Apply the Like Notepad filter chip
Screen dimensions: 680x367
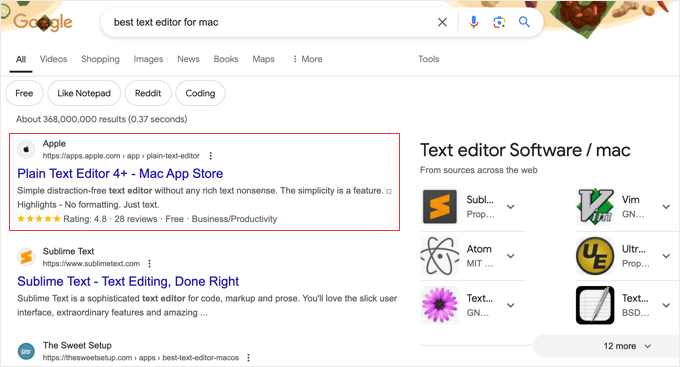pyautogui.click(x=84, y=93)
